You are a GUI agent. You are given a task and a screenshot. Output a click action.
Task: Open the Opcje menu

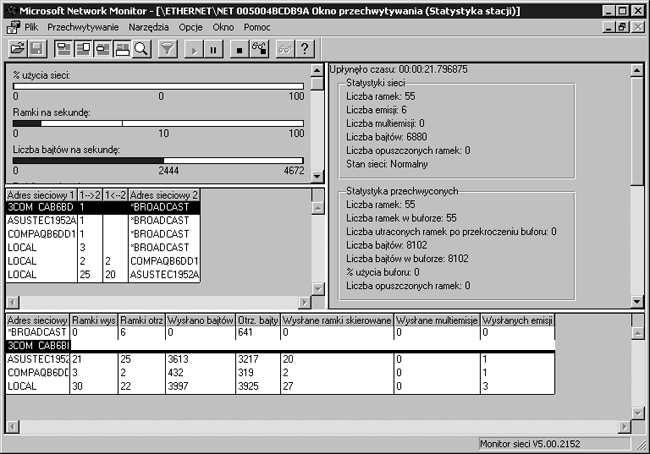pos(191,27)
